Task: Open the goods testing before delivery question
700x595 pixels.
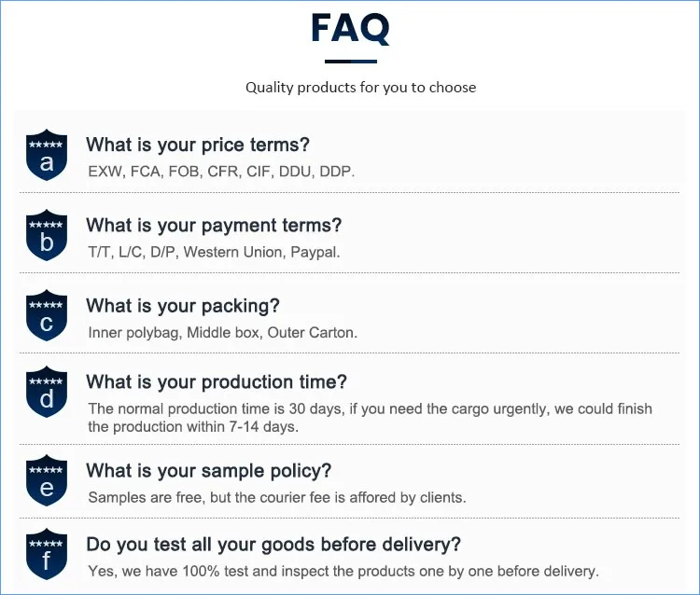Action: click(273, 545)
